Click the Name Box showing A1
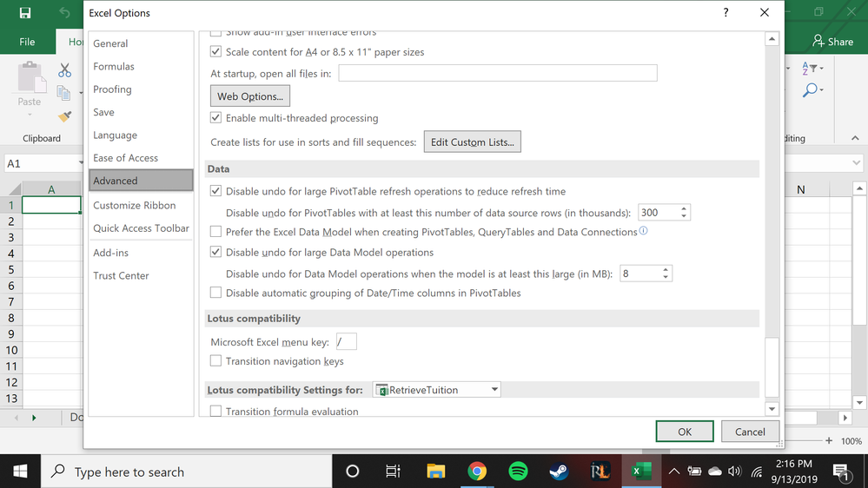This screenshot has width=868, height=488. coord(43,163)
